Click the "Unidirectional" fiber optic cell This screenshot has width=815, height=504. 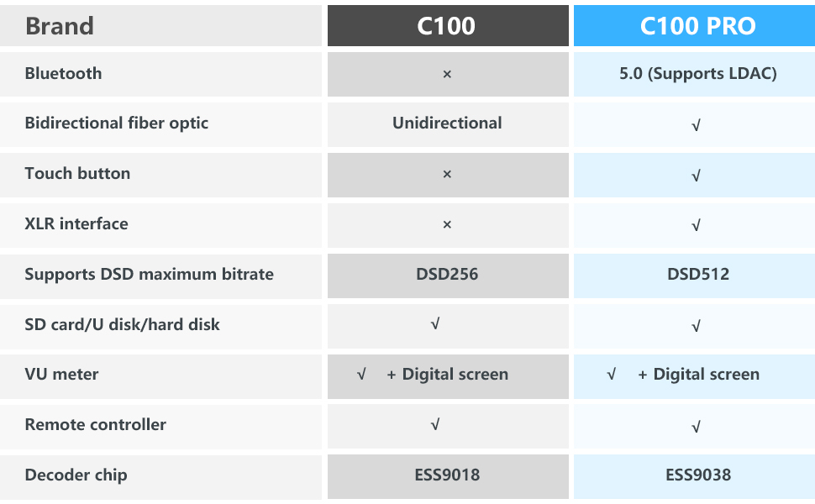[x=447, y=123]
